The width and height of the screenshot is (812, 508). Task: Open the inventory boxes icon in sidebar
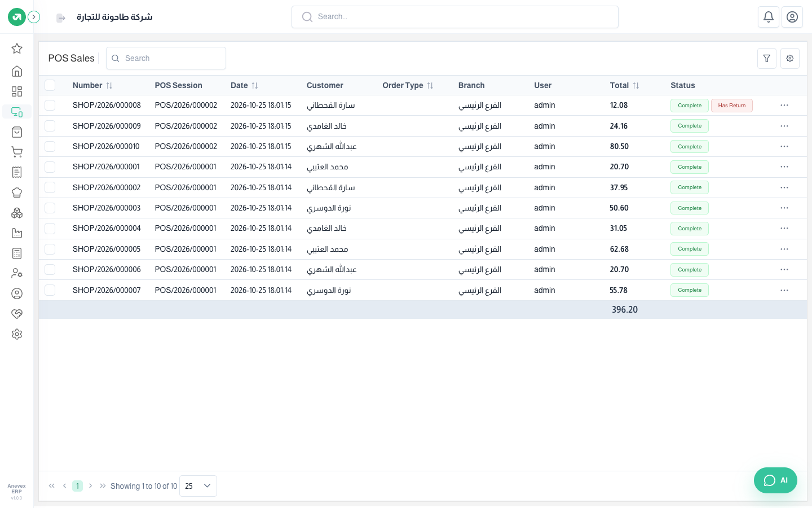point(17,213)
